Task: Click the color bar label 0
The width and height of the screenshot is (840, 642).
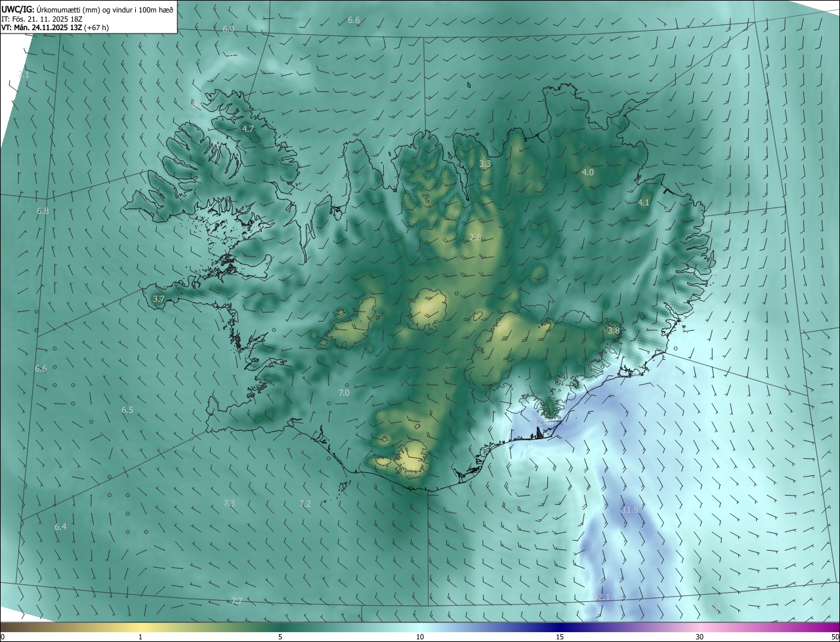Action: coord(3,637)
